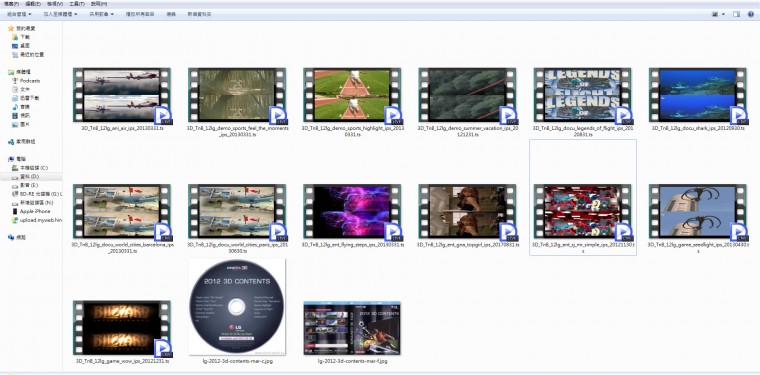Expand the 加入至媒體櫃 dropdown
The width and height of the screenshot is (760, 375).
tap(61, 14)
